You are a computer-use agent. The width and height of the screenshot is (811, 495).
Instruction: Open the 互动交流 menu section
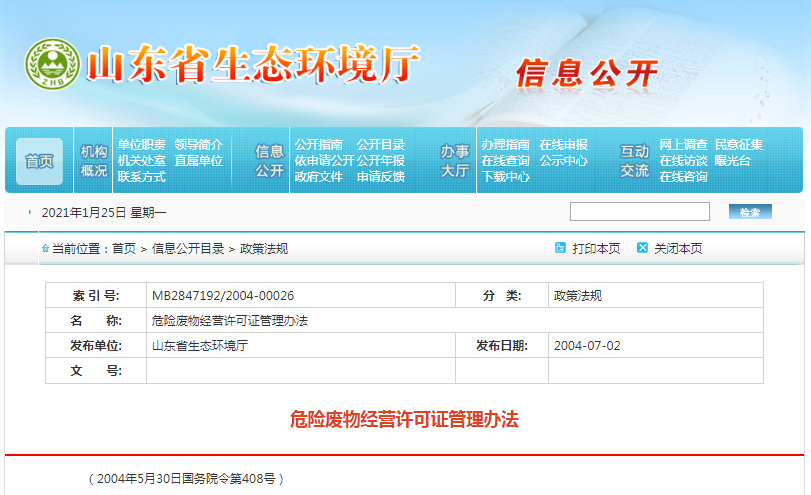(635, 160)
